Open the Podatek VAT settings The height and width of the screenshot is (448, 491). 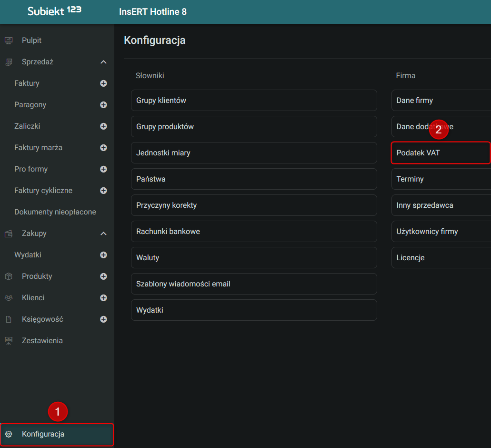click(441, 153)
